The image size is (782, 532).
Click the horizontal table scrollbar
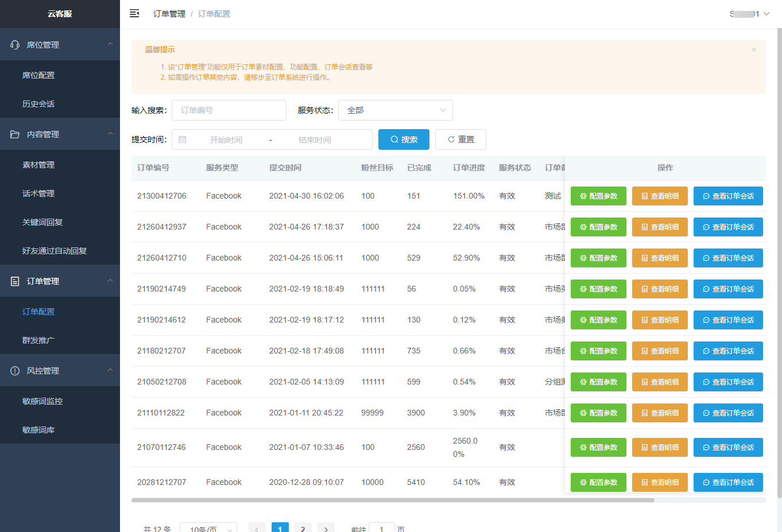pyautogui.click(x=393, y=500)
